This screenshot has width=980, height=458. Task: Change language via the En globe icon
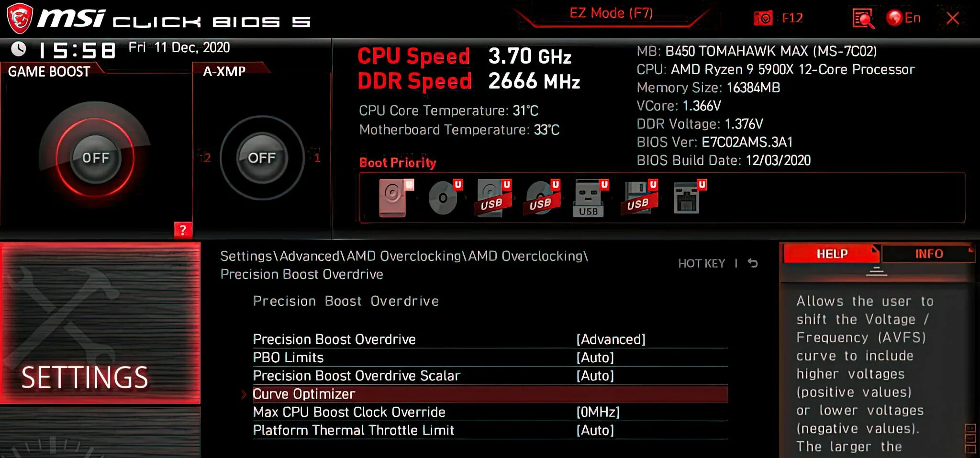[x=903, y=18]
